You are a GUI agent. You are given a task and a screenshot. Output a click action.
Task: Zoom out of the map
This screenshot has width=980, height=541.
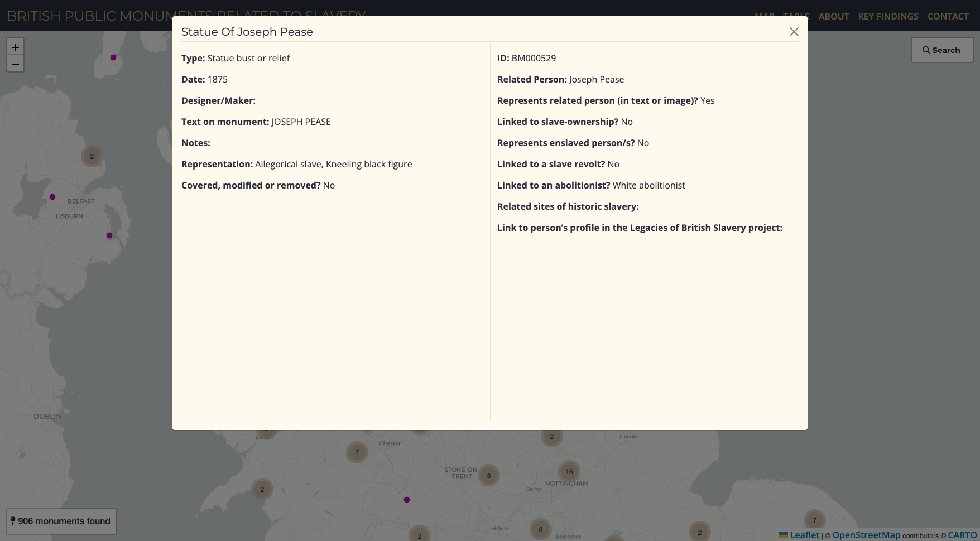pyautogui.click(x=15, y=64)
